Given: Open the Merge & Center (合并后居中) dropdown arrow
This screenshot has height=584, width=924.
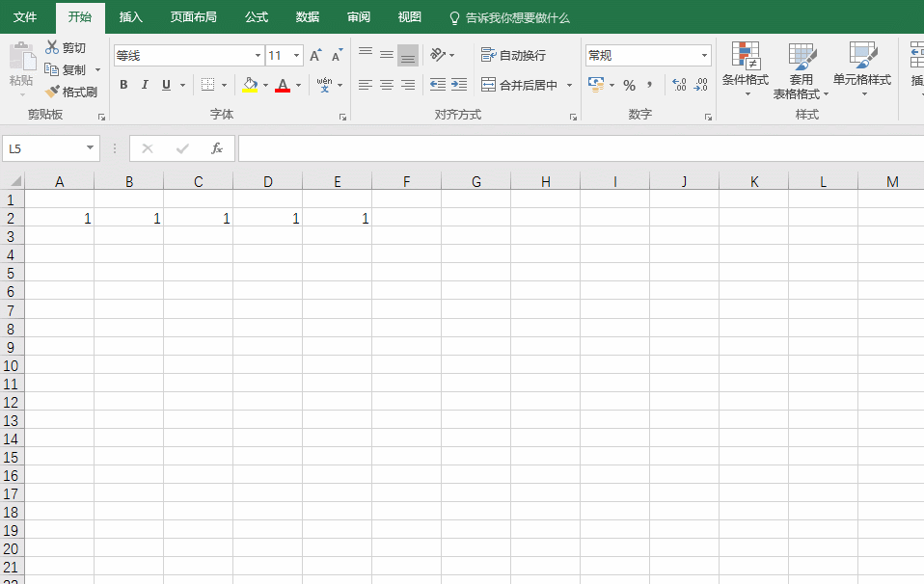Looking at the screenshot, I should click(569, 86).
